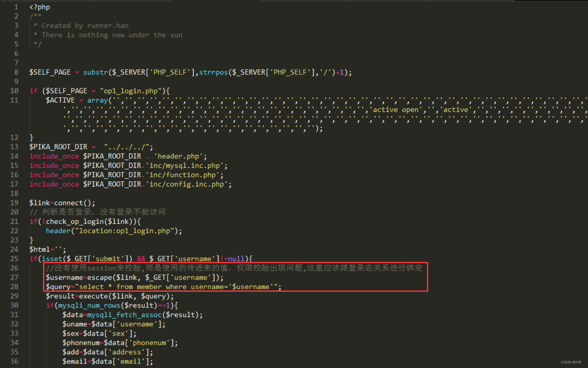The height and width of the screenshot is (368, 588).
Task: Click the header("location:op1_login.php") call
Action: pyautogui.click(x=114, y=231)
